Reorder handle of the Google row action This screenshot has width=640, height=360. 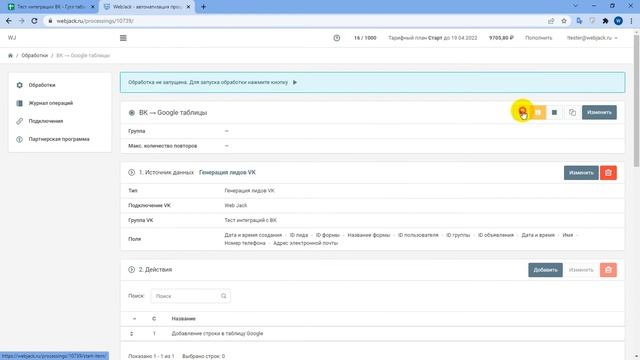coord(131,334)
